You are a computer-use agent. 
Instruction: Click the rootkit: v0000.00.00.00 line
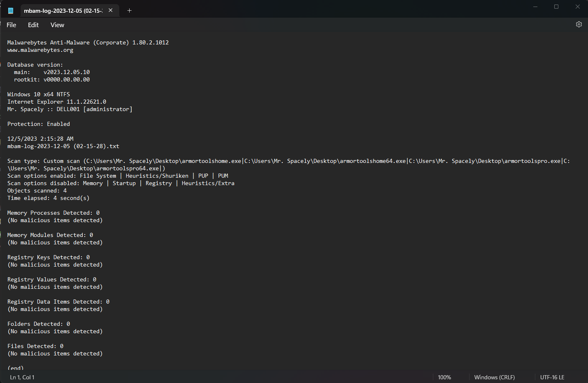(x=52, y=80)
